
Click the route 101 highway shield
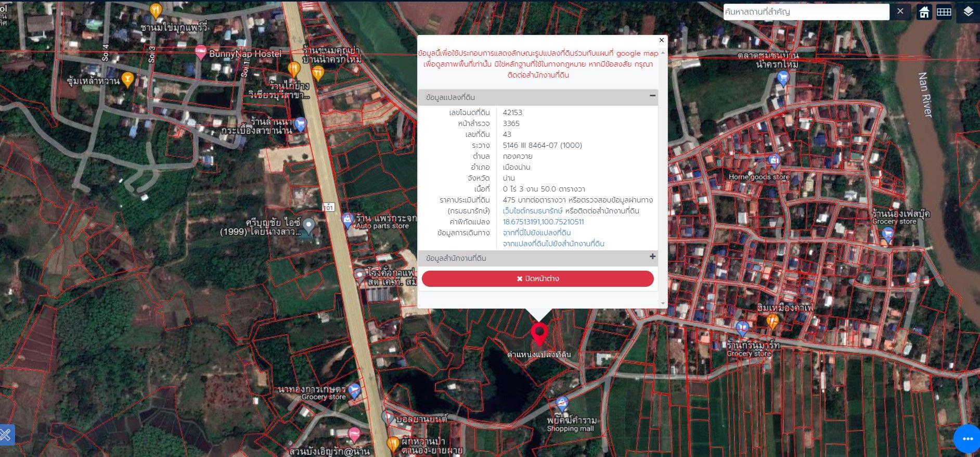point(328,207)
